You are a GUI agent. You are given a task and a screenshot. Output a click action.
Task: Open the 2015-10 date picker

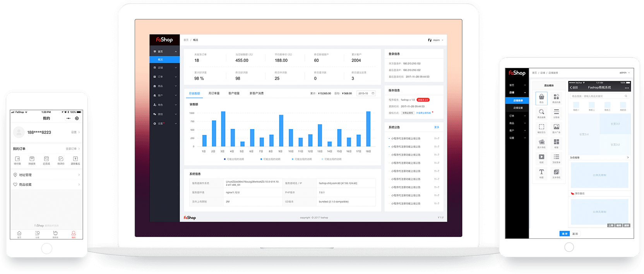click(x=366, y=93)
